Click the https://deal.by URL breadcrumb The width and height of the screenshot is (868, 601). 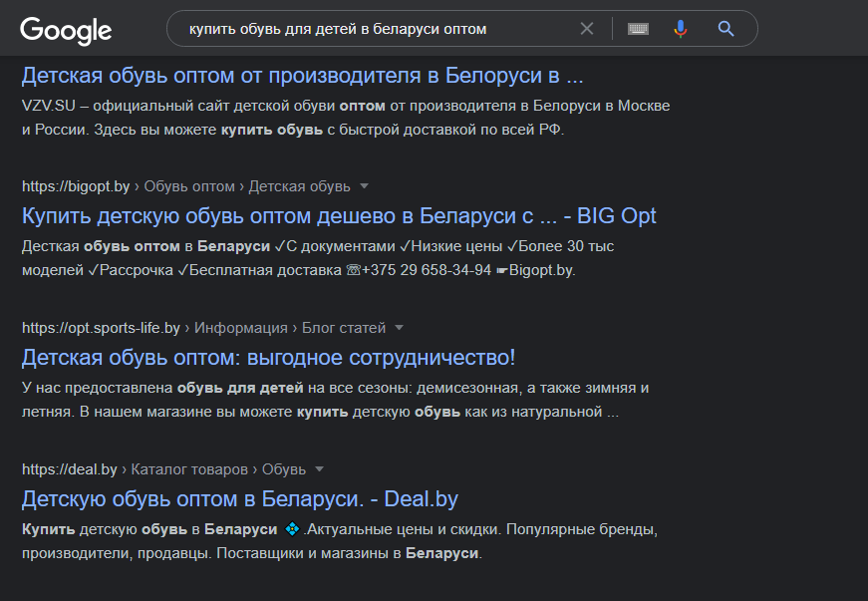click(69, 469)
